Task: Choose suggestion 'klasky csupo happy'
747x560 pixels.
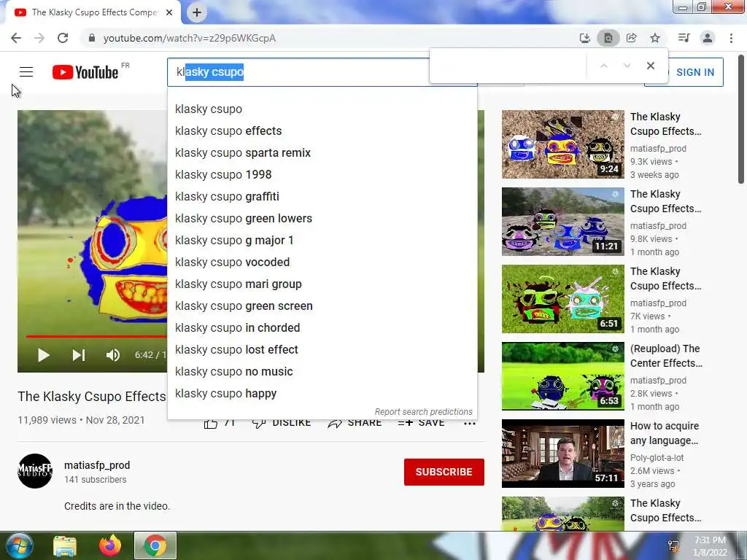Action: (322, 394)
